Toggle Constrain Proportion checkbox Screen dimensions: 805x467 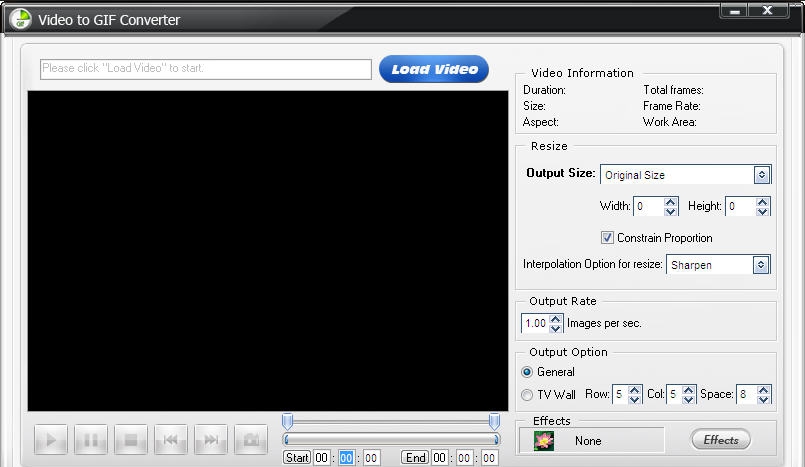point(607,238)
